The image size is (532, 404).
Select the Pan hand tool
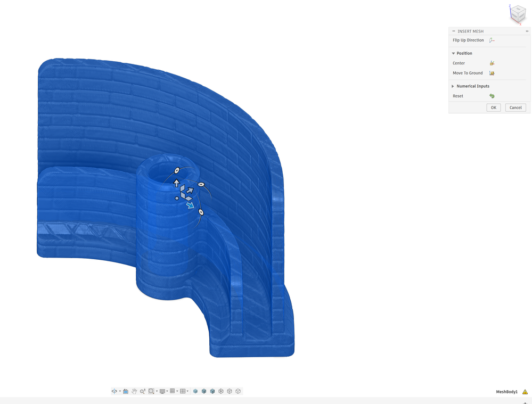pos(134,391)
